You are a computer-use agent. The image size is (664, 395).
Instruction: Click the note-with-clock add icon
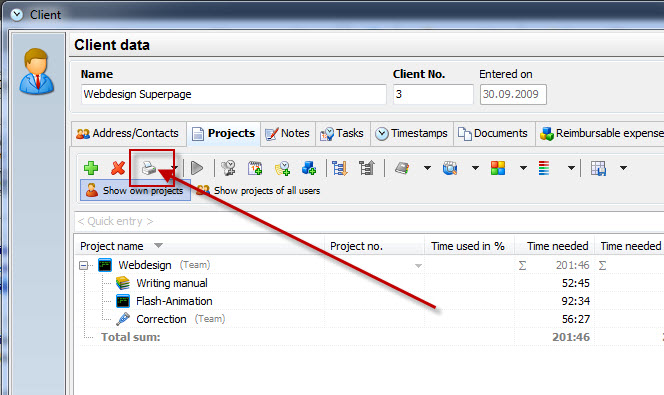(282, 168)
